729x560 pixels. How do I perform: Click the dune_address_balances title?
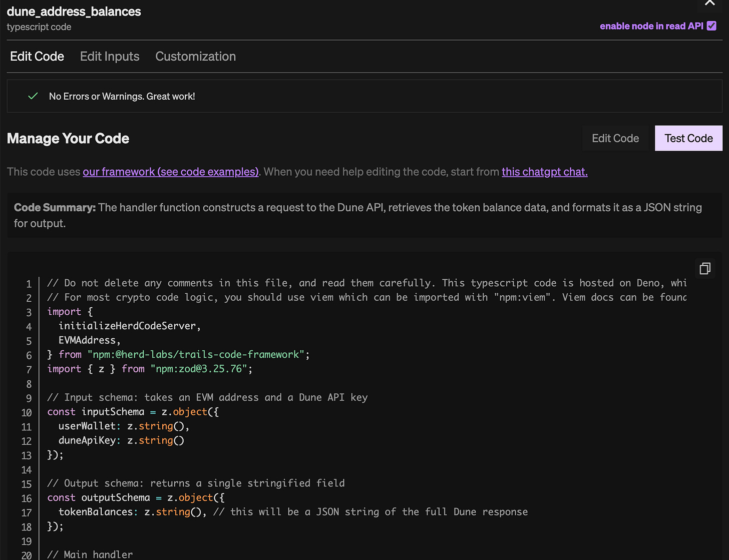click(x=74, y=12)
